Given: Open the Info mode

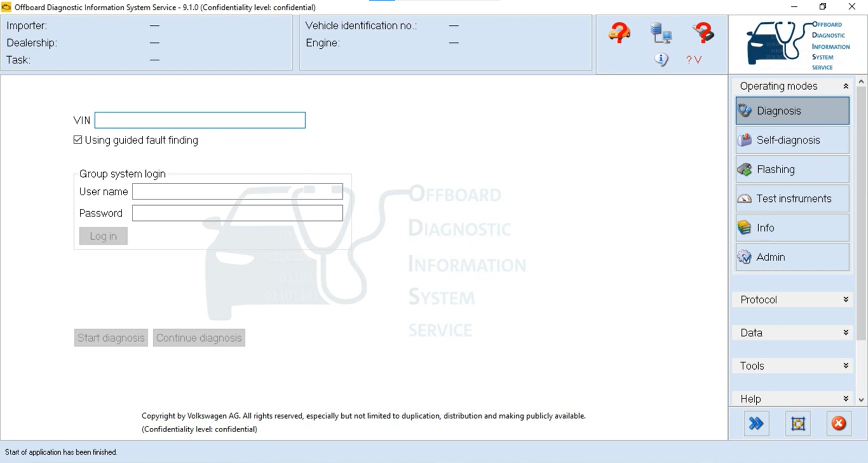Looking at the screenshot, I should pyautogui.click(x=792, y=228).
